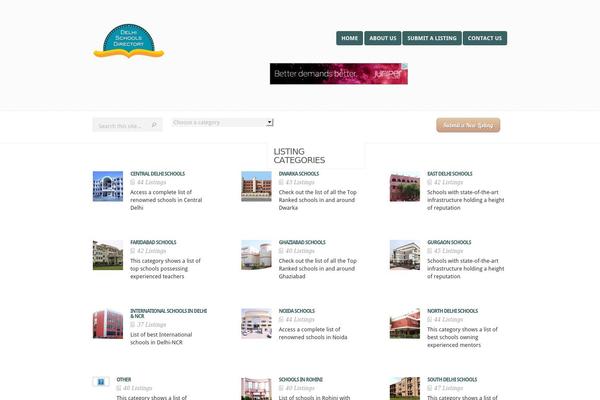600x400 pixels.
Task: Click the Juniper banner advertisement
Action: point(339,74)
